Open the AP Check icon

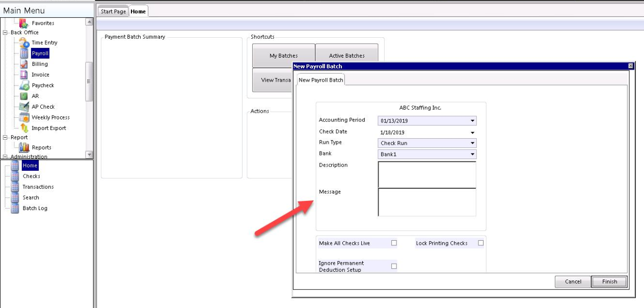click(x=24, y=107)
